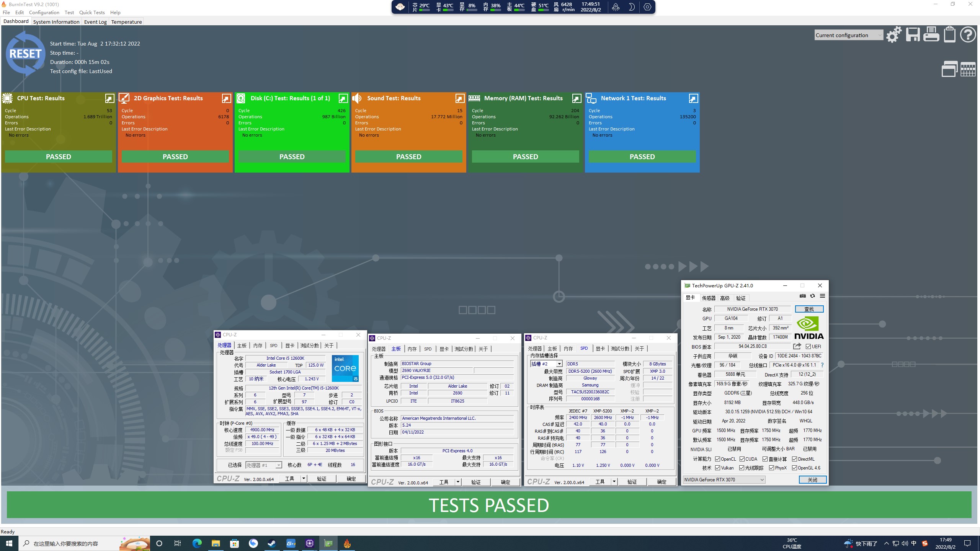Show hidden tray icons chevron

[886, 543]
